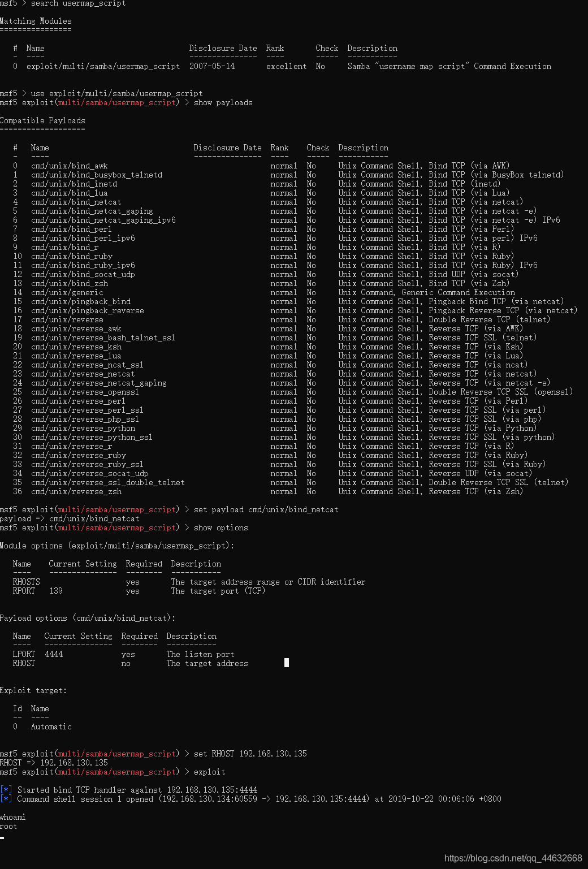Click the 'Automatic' target entry
This screenshot has height=869, width=588.
51,727
